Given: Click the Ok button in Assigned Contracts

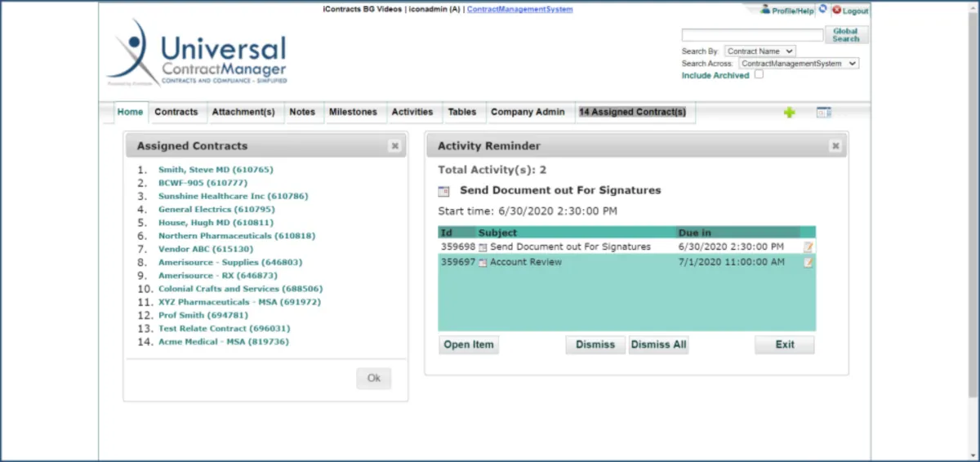Looking at the screenshot, I should (x=374, y=379).
